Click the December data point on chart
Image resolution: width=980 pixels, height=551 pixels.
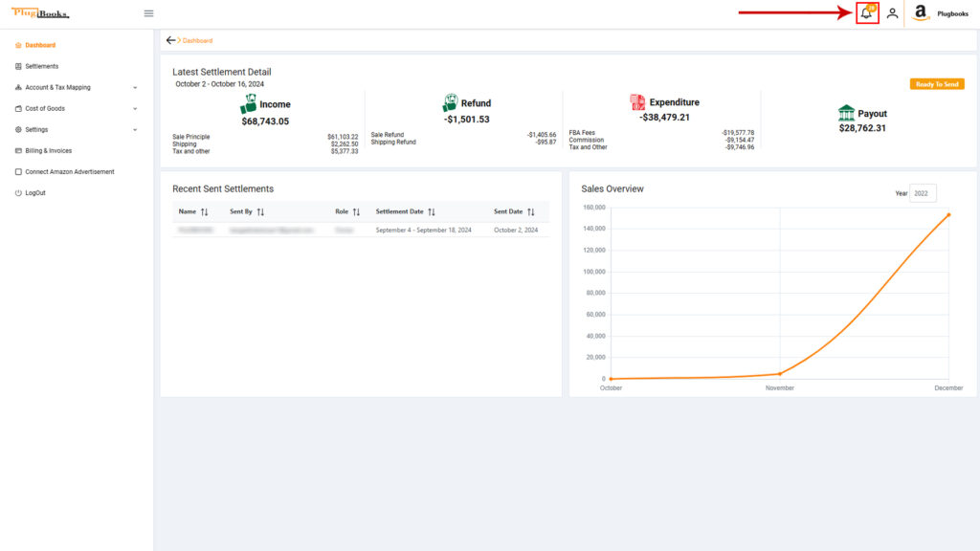pyautogui.click(x=948, y=215)
